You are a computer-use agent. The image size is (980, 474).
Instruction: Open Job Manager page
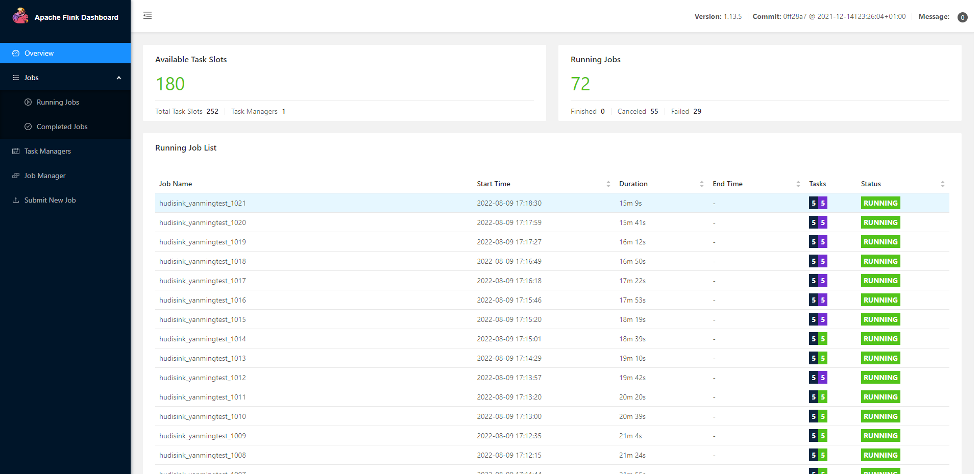click(65, 176)
